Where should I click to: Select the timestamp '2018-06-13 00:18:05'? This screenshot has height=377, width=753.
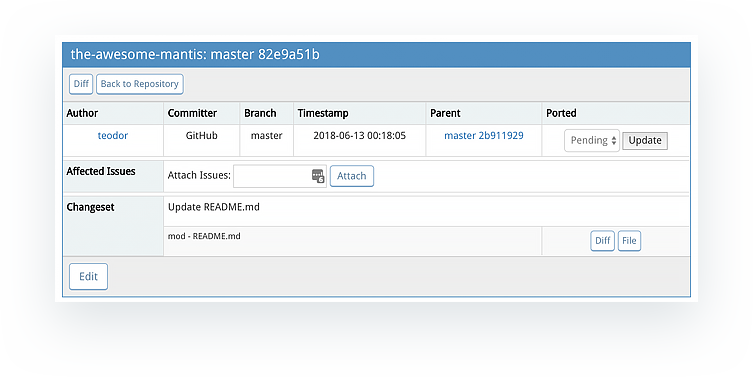pyautogui.click(x=360, y=135)
